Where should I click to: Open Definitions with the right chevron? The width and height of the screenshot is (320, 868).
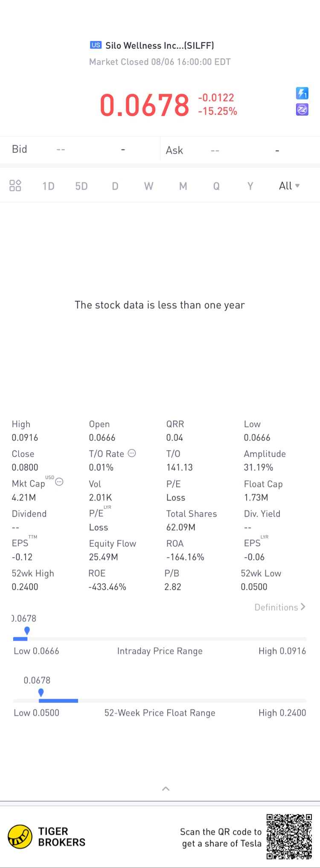[x=280, y=607]
